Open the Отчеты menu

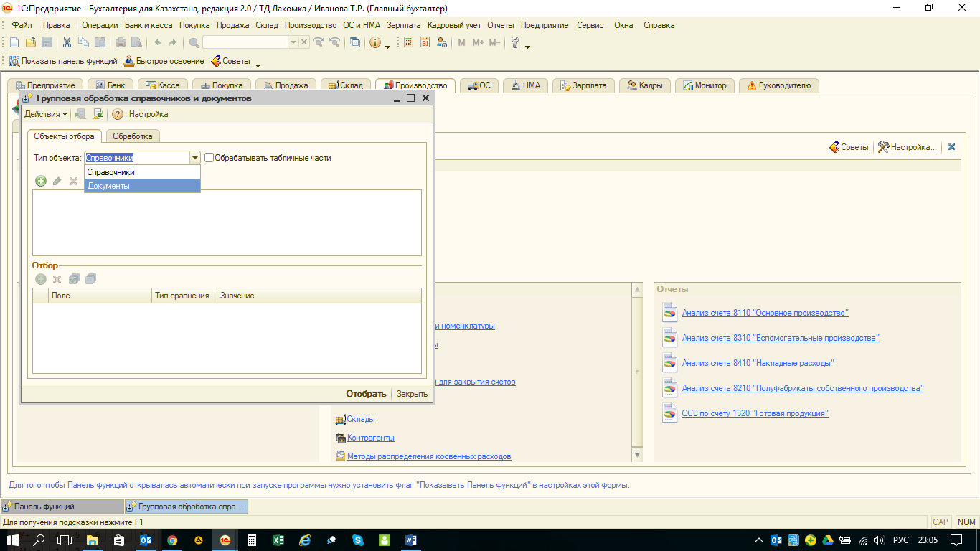[x=501, y=25]
